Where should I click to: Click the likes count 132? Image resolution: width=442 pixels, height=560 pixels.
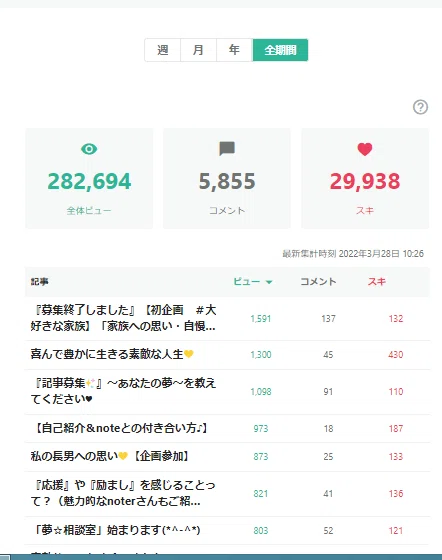click(x=396, y=319)
